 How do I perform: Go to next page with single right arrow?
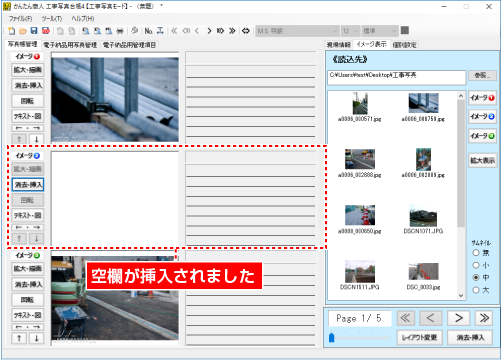tap(458, 318)
